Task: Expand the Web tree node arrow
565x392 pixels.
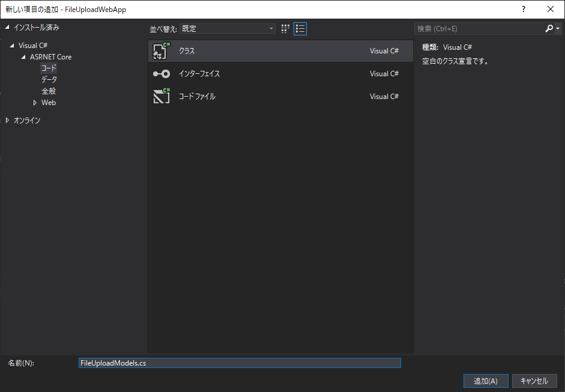Action: (x=35, y=103)
